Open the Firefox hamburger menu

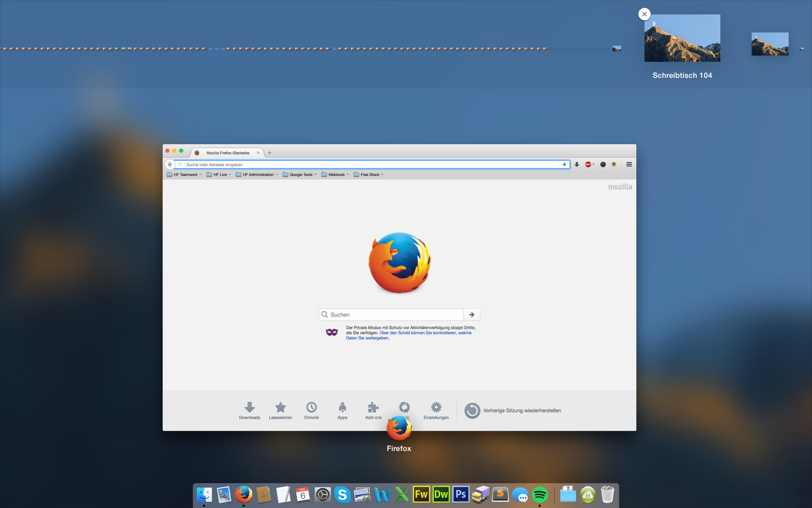pos(629,164)
